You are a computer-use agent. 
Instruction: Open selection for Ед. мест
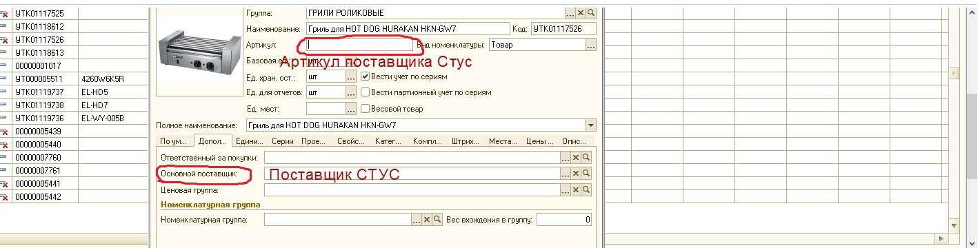pyautogui.click(x=350, y=108)
